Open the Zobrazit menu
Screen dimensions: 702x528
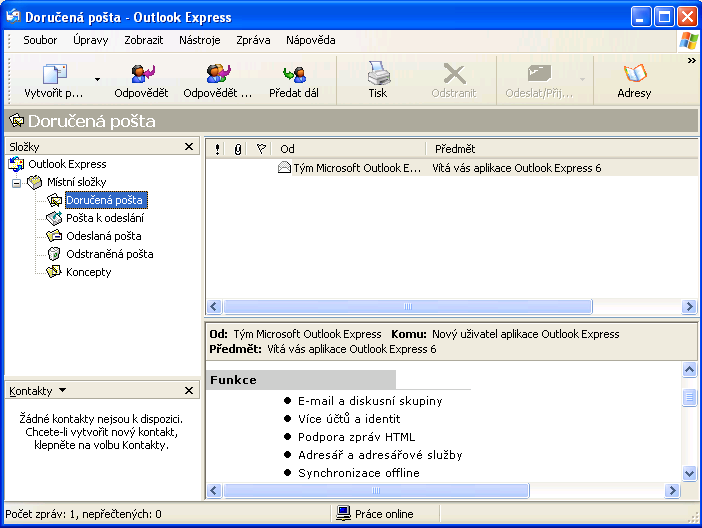click(144, 40)
